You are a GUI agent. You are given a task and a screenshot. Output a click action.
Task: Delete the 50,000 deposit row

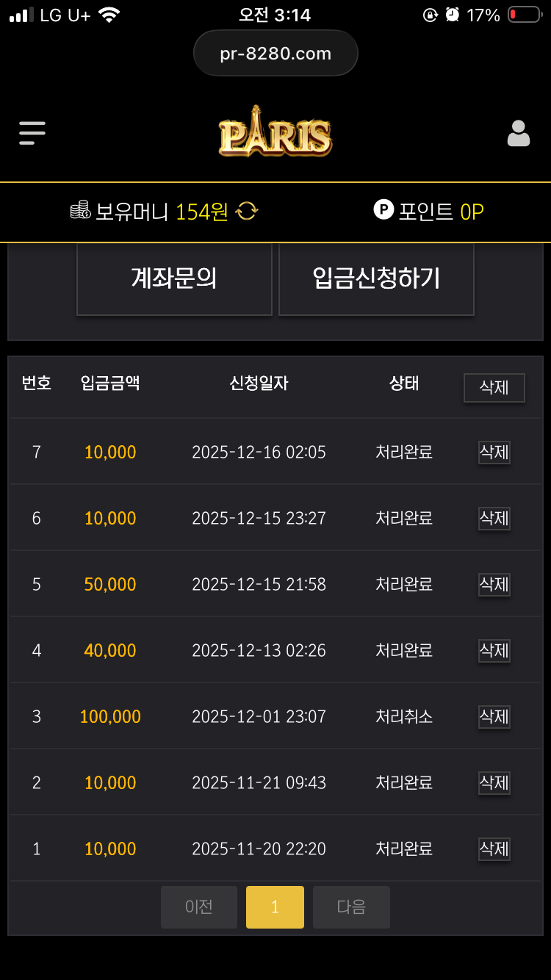494,585
